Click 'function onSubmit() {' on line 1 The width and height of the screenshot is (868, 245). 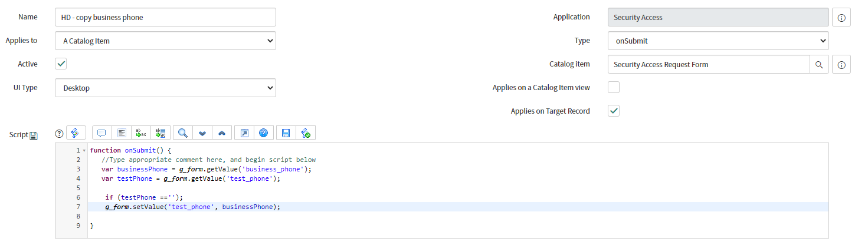(x=130, y=150)
